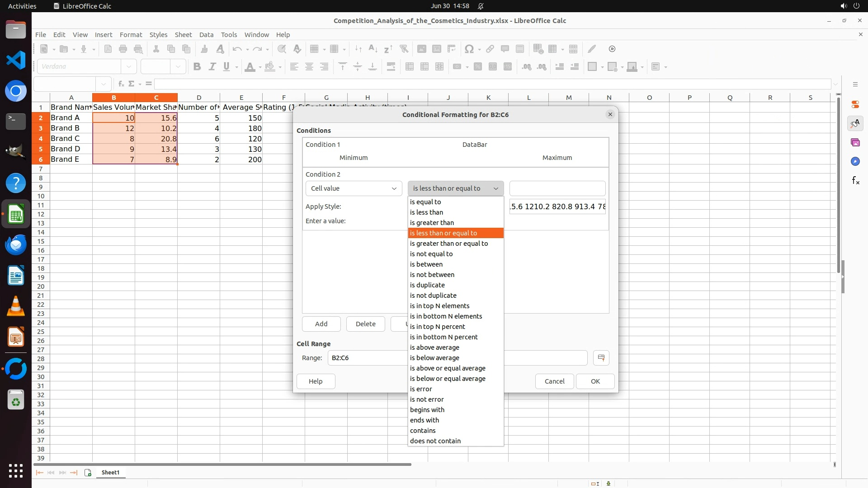Open the sidebar Gallery icon

click(855, 143)
